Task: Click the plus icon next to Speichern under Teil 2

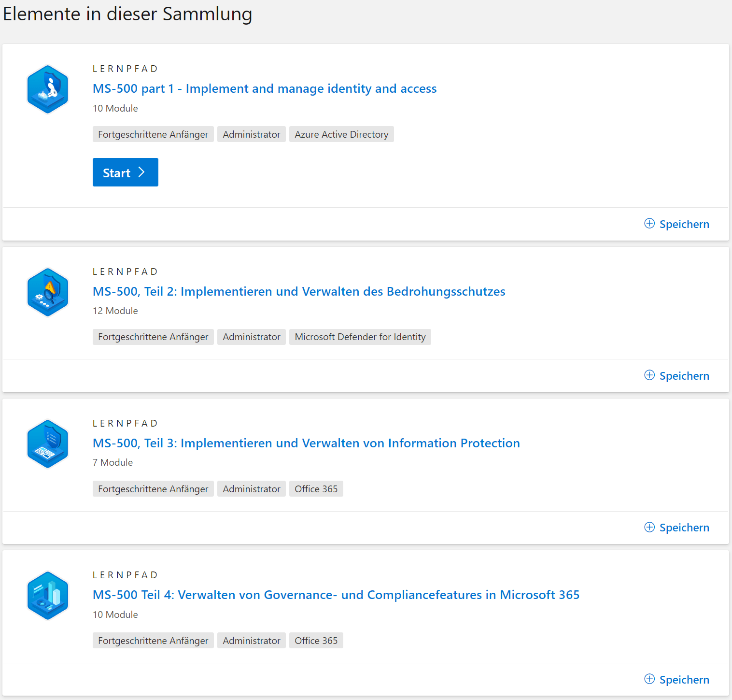Action: (649, 375)
